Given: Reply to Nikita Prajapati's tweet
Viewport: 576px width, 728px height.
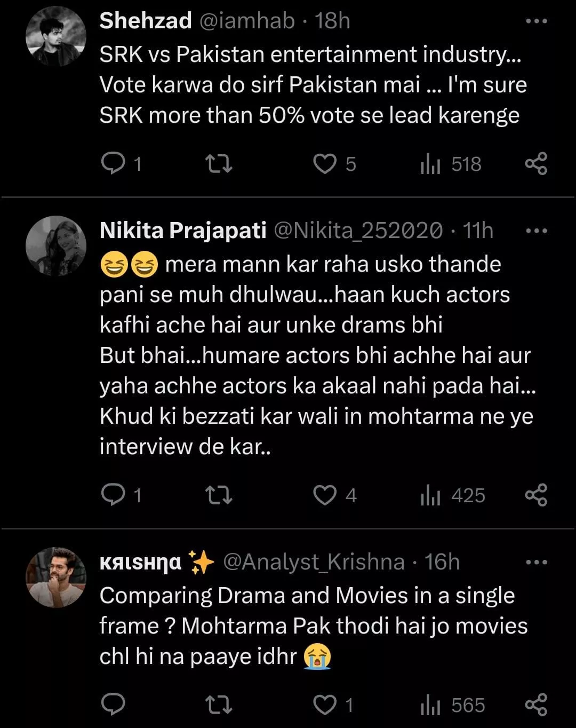Looking at the screenshot, I should [x=113, y=495].
